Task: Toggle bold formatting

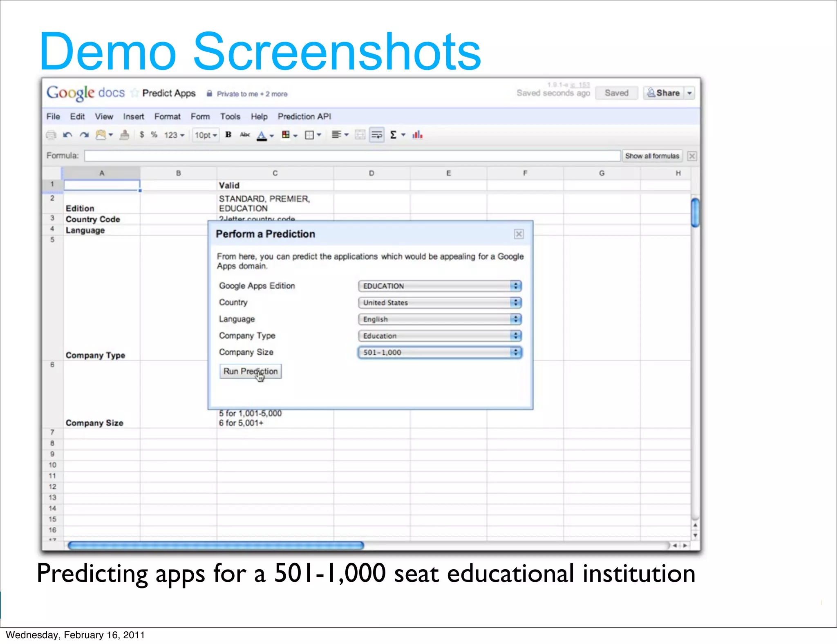Action: (x=228, y=134)
